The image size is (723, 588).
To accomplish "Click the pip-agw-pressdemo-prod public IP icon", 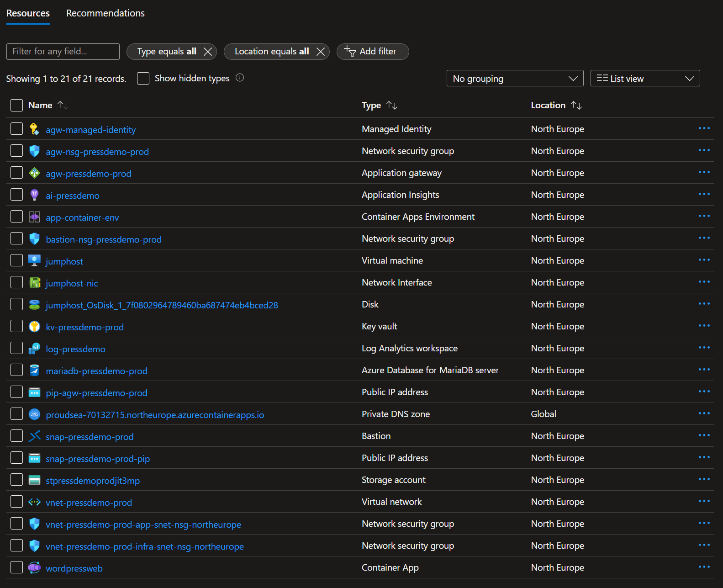I will (x=34, y=392).
